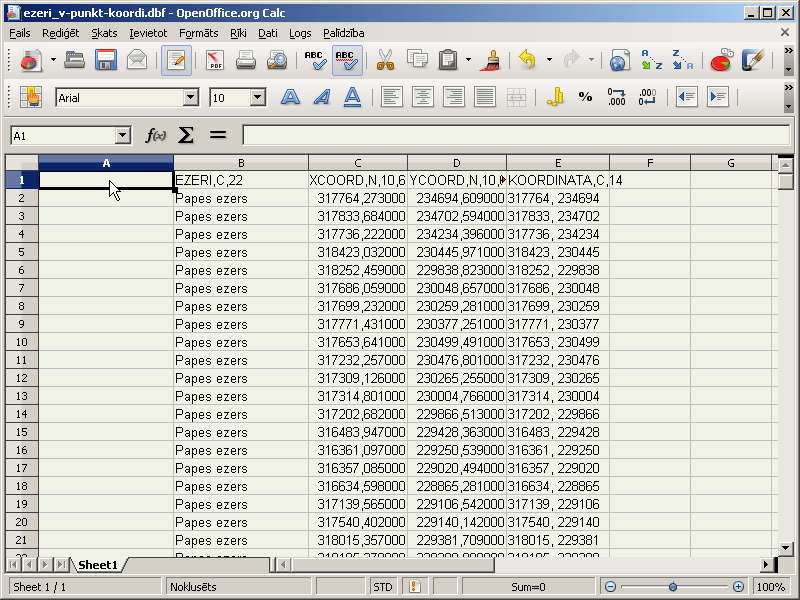Decrease the cell indent
This screenshot has height=600, width=800.
(686, 97)
